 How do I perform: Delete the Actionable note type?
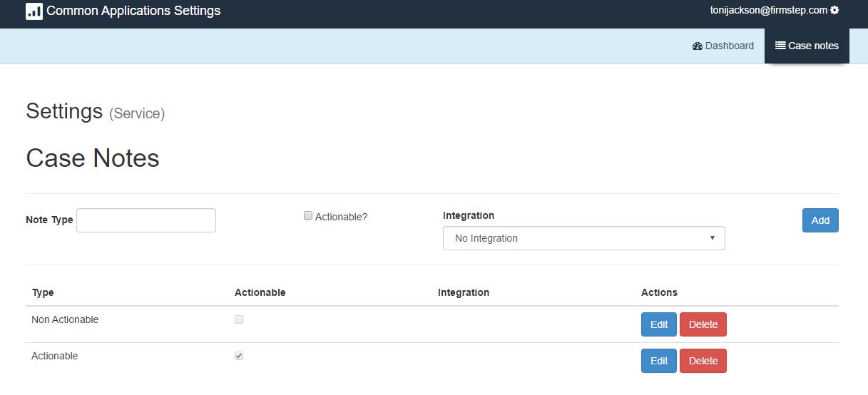point(703,361)
